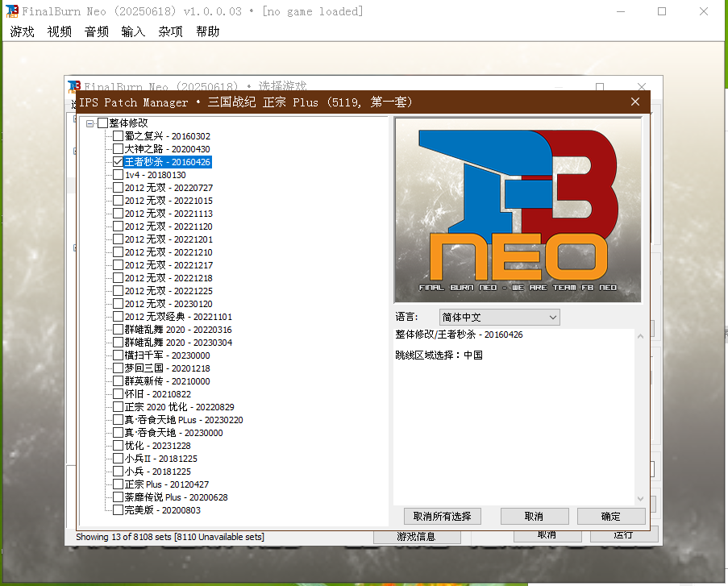Select the 小兵II - 20181225 row
Image resolution: width=728 pixels, height=586 pixels.
160,459
